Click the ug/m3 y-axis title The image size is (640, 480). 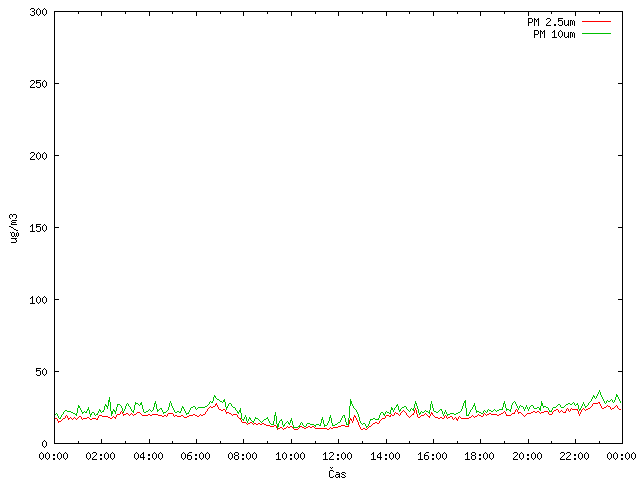point(14,228)
